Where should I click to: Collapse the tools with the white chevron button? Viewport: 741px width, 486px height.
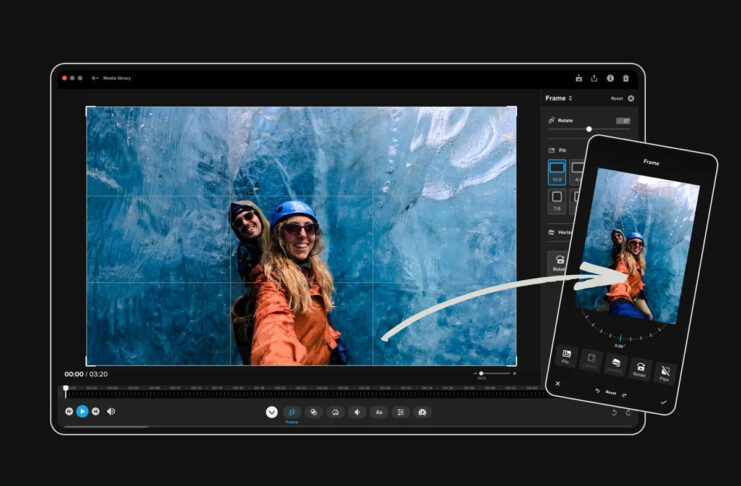pos(271,412)
